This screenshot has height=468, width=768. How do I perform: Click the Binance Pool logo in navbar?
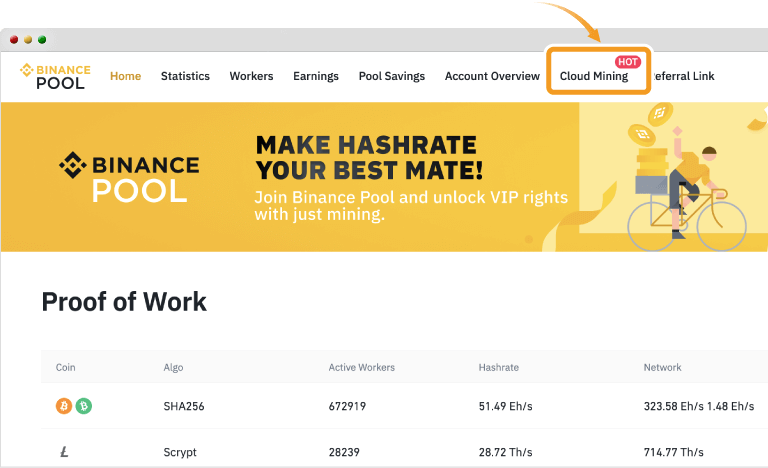(x=55, y=76)
